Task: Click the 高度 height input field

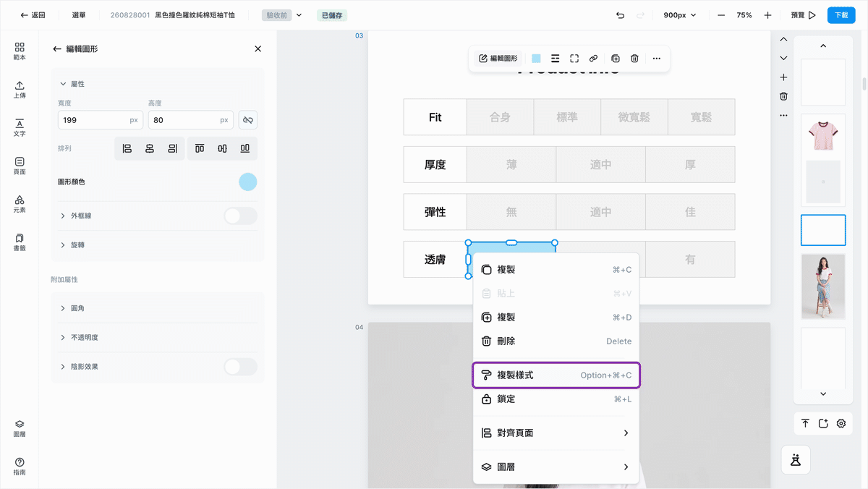Action: coord(191,120)
